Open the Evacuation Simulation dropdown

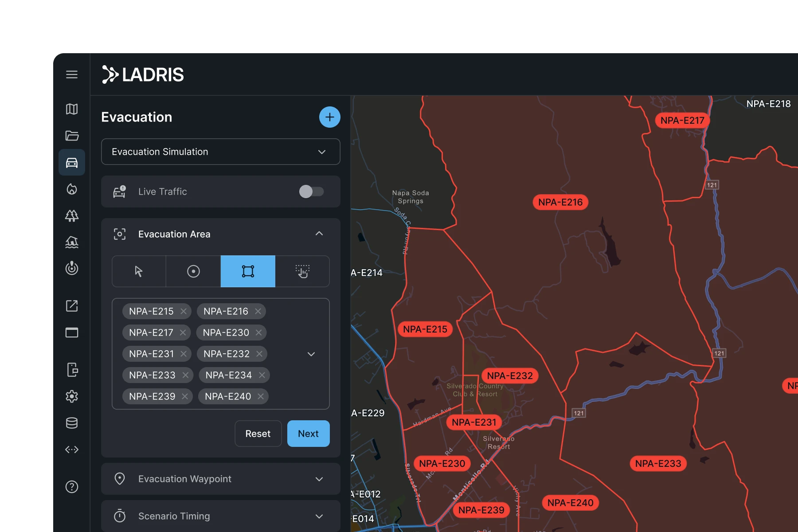tap(321, 152)
